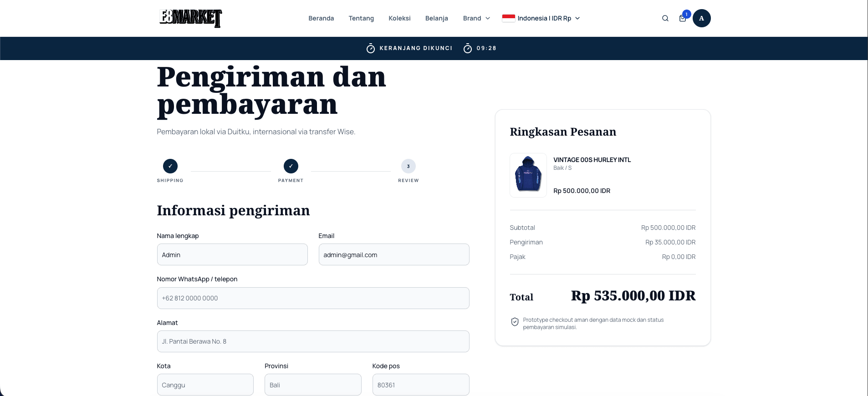Click the Nomor WhatsApp / telepon field
The image size is (868, 396).
pos(313,298)
